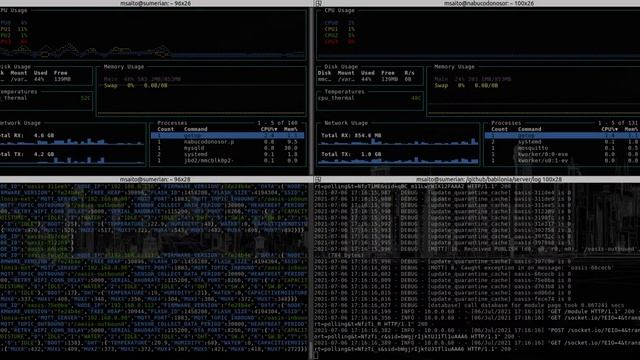
Task: Click the 'POST /socket.io' log line
Action: (x=477, y=330)
